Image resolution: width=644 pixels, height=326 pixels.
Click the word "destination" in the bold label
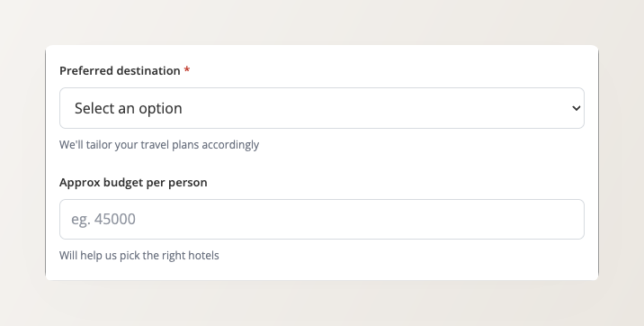click(x=148, y=71)
